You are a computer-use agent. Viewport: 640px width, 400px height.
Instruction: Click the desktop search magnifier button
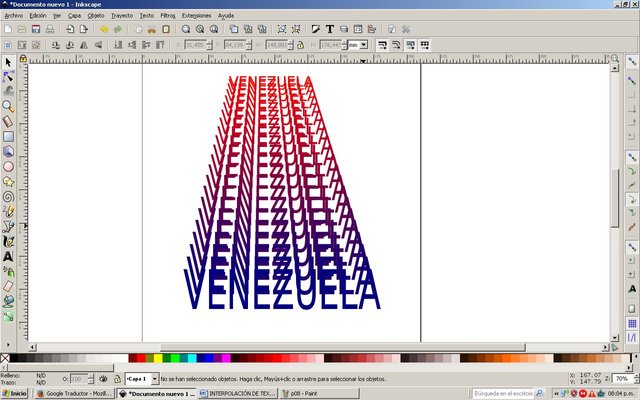point(539,393)
